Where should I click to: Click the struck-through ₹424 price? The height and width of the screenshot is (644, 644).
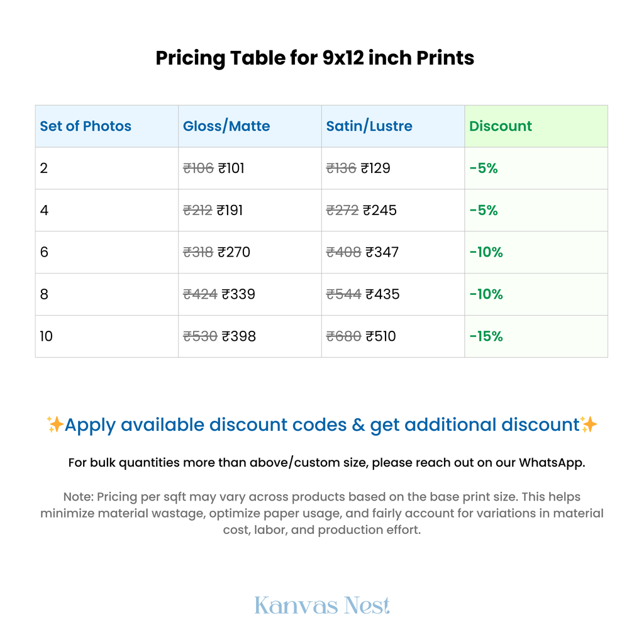[x=200, y=294]
